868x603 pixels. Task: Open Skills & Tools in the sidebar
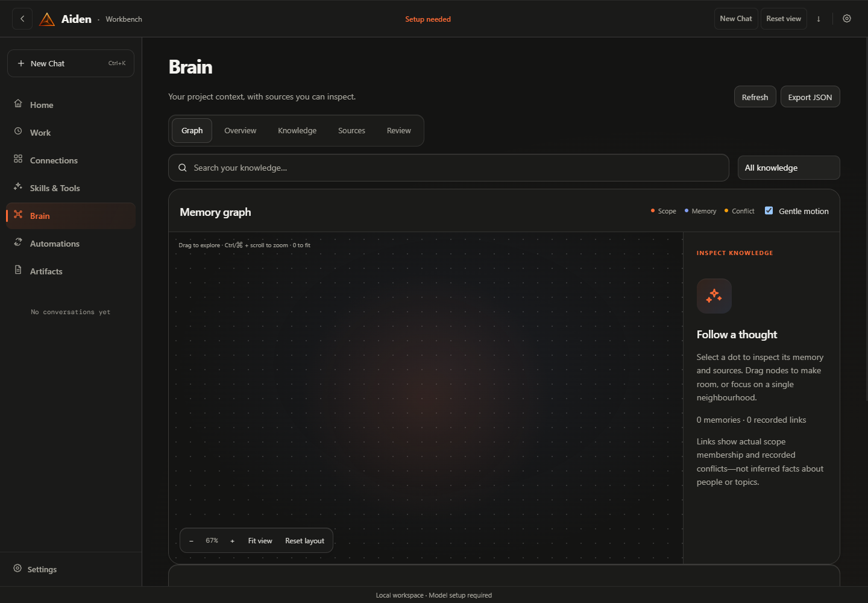pyautogui.click(x=71, y=188)
